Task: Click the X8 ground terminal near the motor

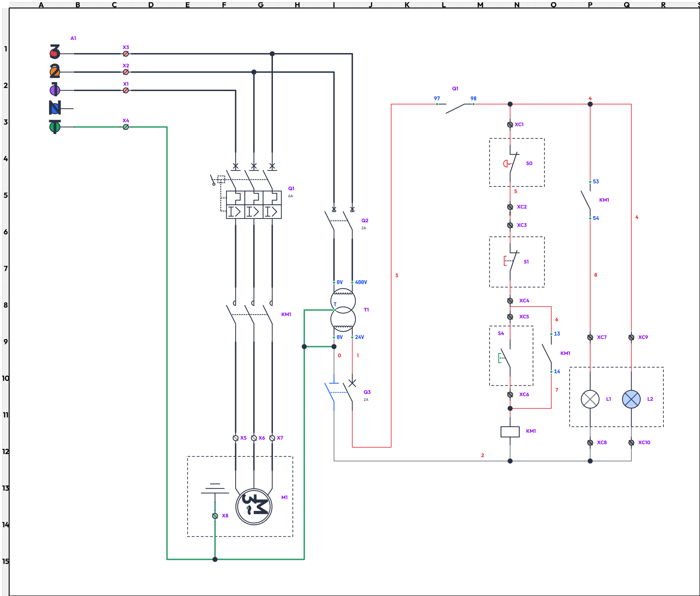Action: (215, 516)
